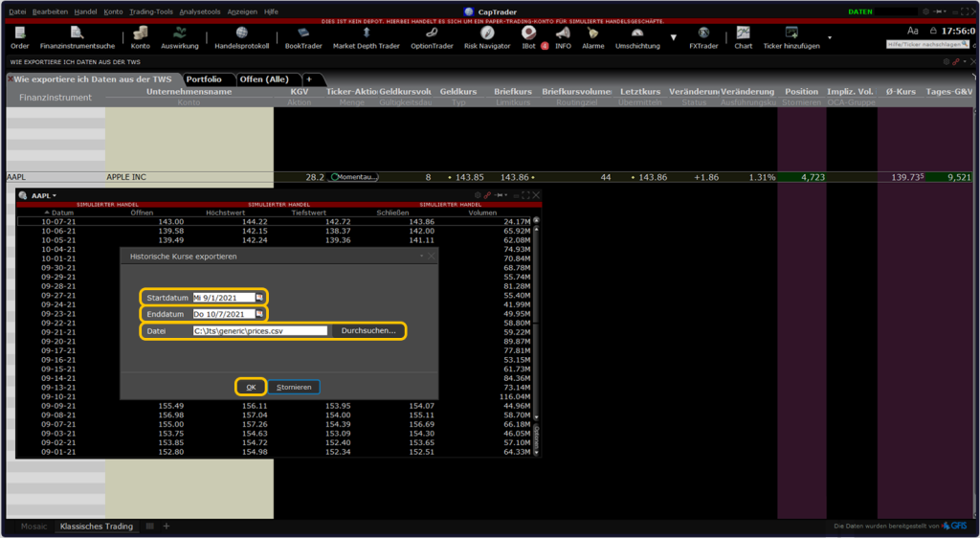Select the AAPL row in quote table
Viewport: 980px width, 538px height.
pos(490,177)
